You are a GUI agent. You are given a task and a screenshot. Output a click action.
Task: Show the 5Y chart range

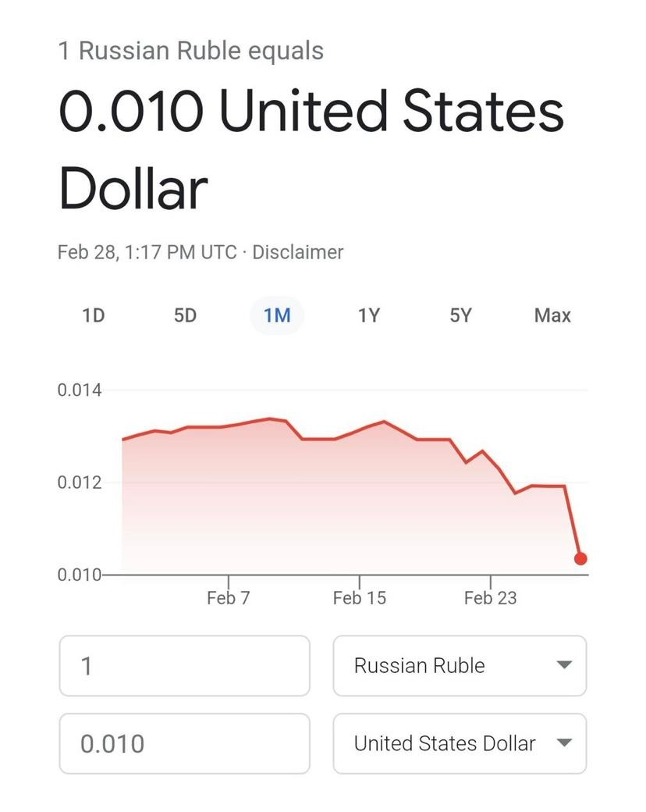(460, 315)
